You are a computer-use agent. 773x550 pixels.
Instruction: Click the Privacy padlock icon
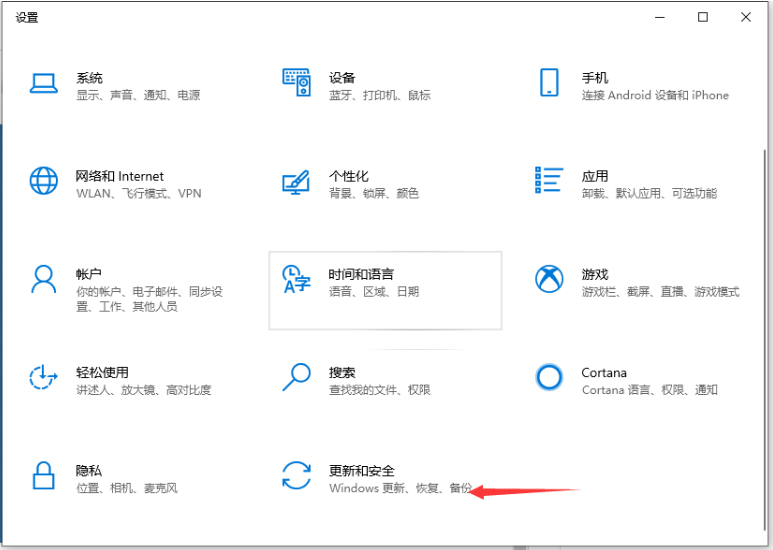click(x=44, y=475)
